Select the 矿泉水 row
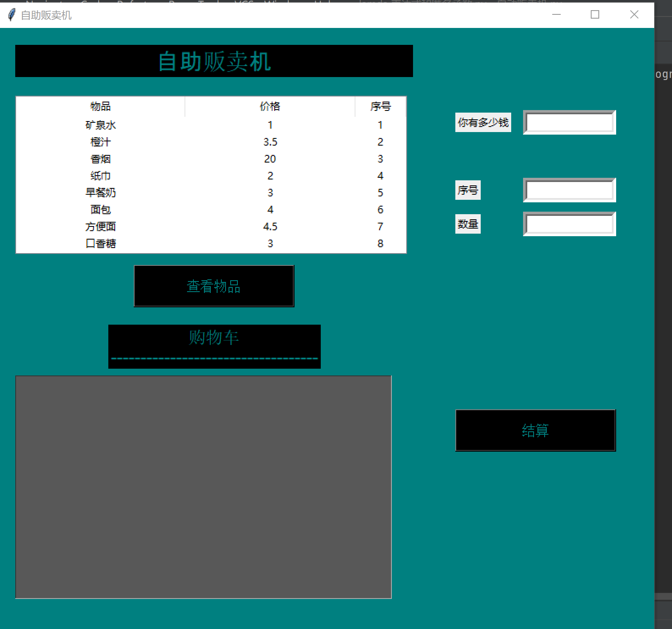 (x=211, y=125)
